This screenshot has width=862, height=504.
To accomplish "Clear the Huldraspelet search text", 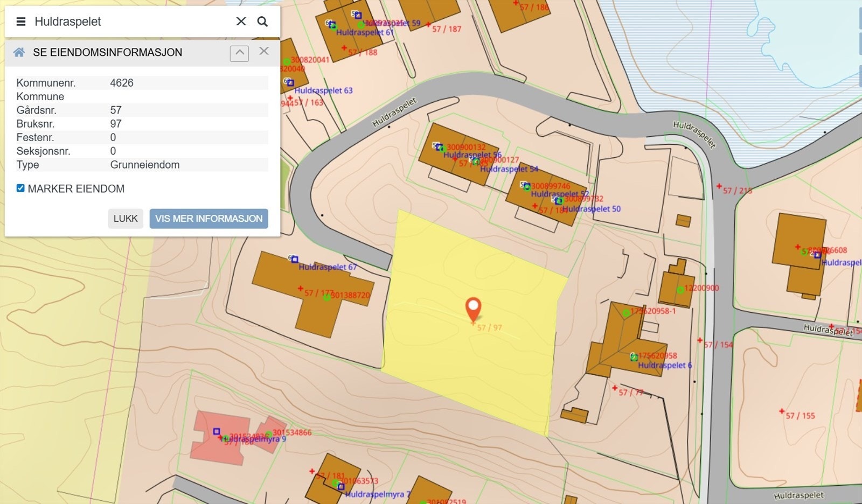I will tap(241, 22).
